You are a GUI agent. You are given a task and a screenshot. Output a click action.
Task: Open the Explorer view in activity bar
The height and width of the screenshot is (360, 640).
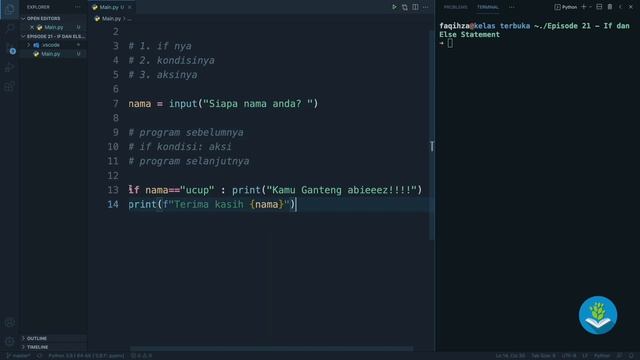click(10, 9)
